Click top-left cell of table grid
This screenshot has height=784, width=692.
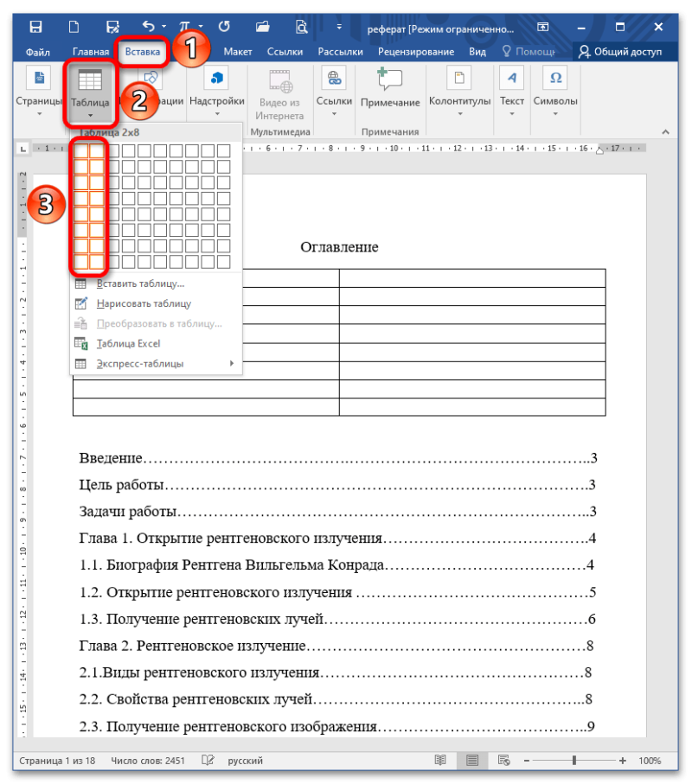[x=81, y=150]
